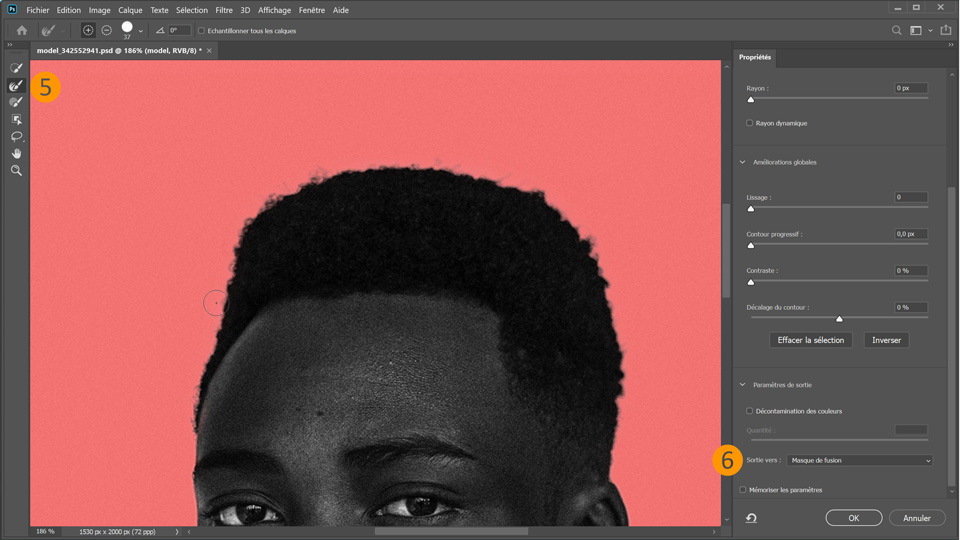Click the brush angle input field
This screenshot has height=540, width=960.
coord(179,30)
